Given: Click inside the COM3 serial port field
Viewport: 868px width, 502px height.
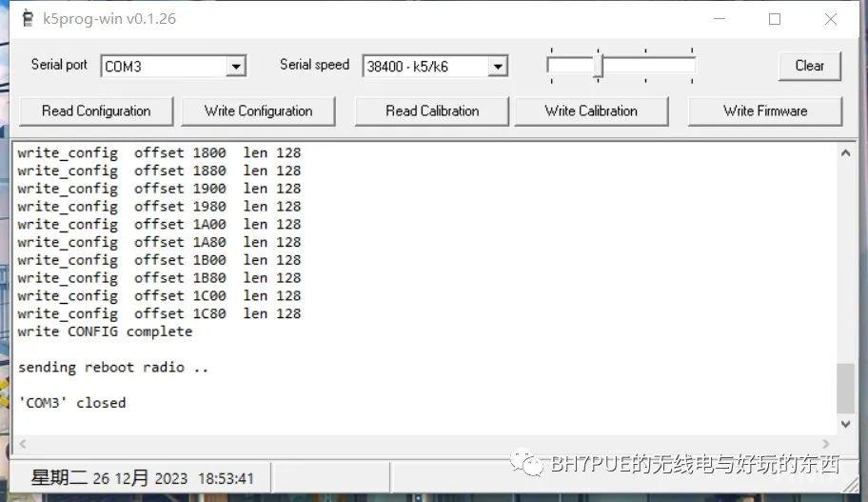Looking at the screenshot, I should (x=162, y=67).
